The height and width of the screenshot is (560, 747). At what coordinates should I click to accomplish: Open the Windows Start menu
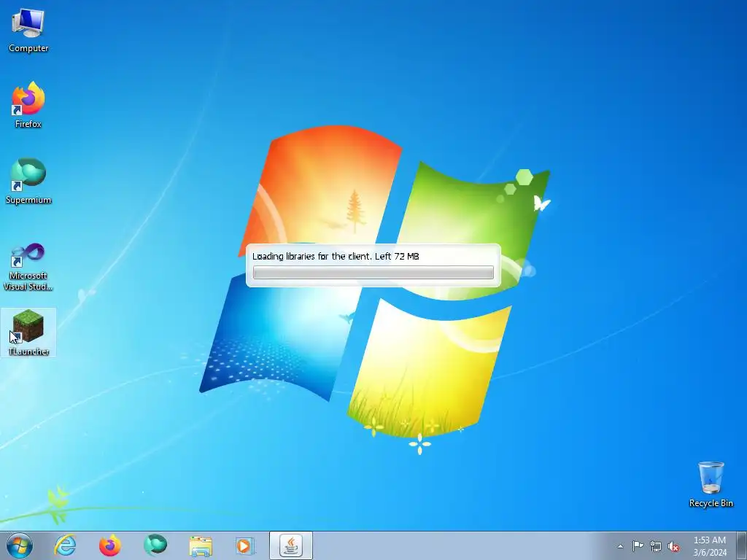[20, 545]
